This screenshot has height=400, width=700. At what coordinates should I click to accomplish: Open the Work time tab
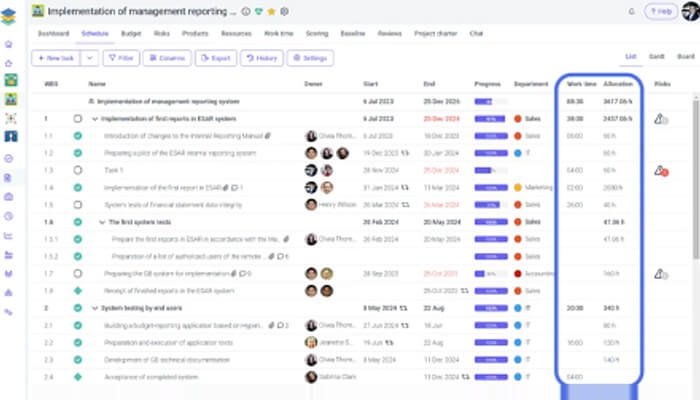click(279, 33)
